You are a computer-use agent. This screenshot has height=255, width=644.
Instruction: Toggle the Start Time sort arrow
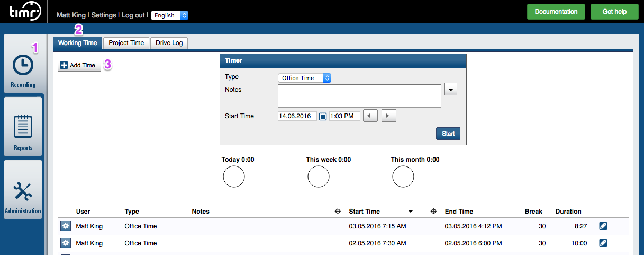[x=410, y=212]
